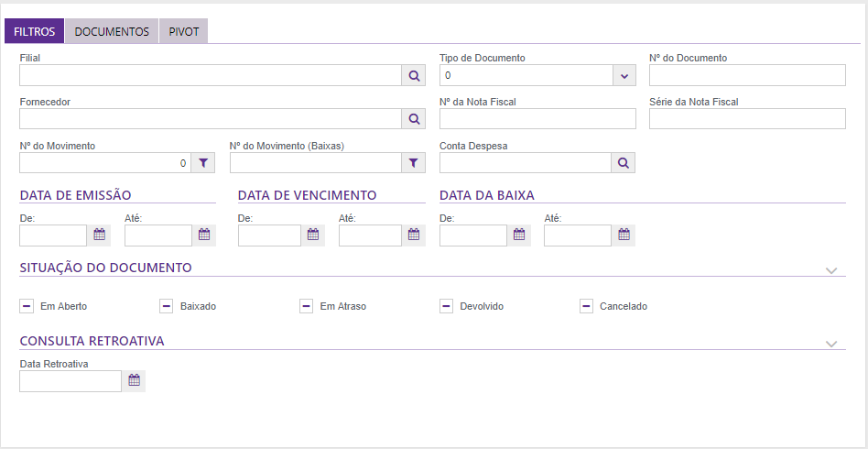Click the Data de Vencimento 'Até' date field
Image resolution: width=868 pixels, height=449 pixels.
[370, 235]
